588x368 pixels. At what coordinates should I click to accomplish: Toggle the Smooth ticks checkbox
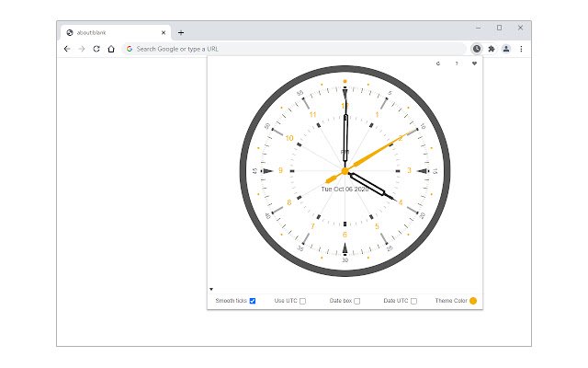point(253,301)
